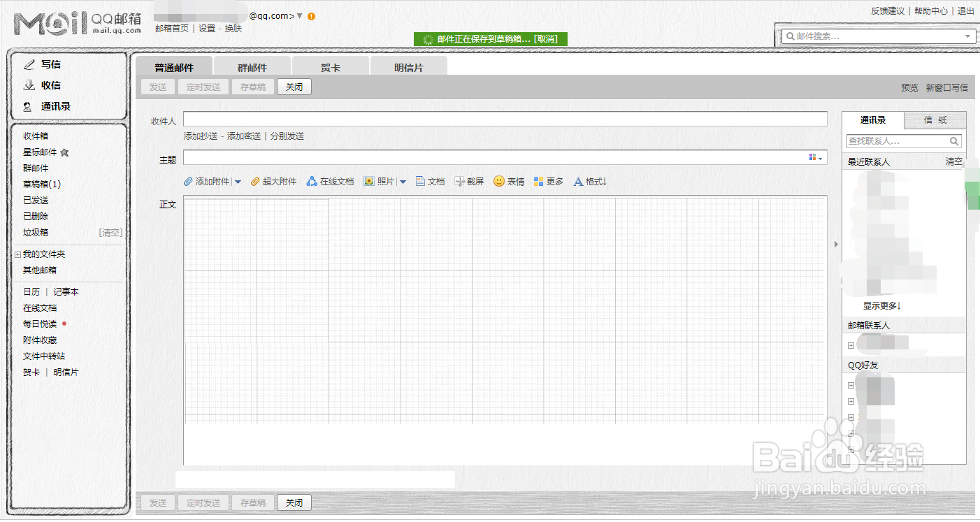Screen dimensions: 980x522
Task: Select the 信纸 stationery tab
Action: tap(935, 120)
